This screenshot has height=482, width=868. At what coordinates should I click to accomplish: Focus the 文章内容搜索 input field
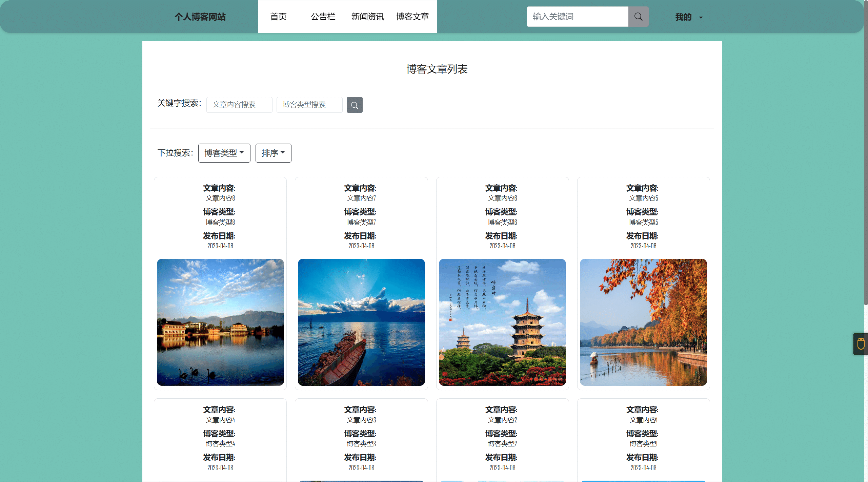coord(239,105)
